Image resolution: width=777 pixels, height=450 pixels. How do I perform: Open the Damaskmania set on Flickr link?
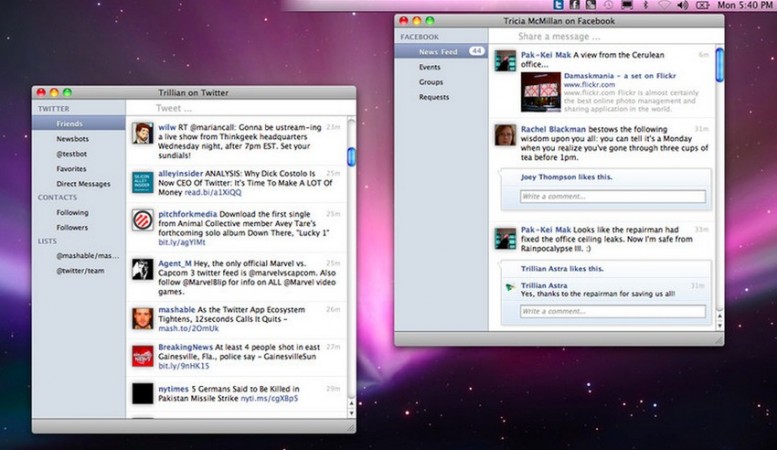619,76
